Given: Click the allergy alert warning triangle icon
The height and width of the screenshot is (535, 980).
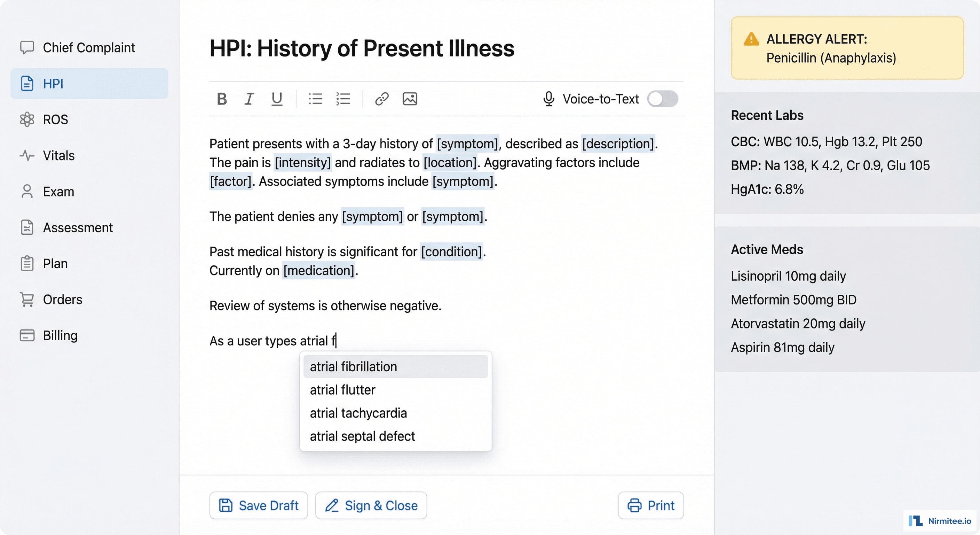Looking at the screenshot, I should (751, 39).
